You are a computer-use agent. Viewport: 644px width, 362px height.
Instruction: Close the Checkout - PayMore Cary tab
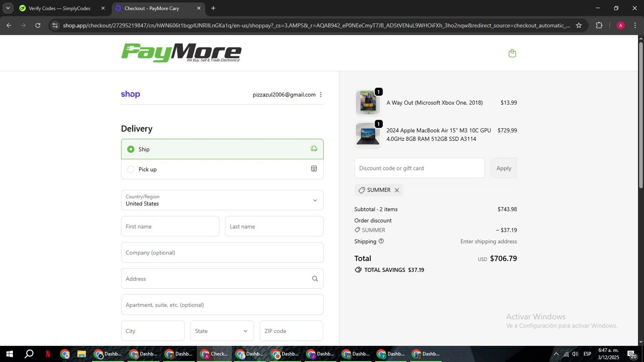point(198,8)
